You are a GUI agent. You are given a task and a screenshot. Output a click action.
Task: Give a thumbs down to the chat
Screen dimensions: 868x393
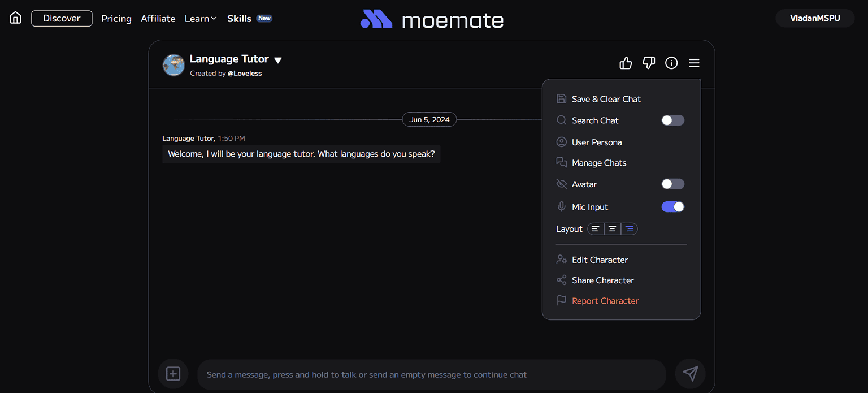tap(648, 63)
